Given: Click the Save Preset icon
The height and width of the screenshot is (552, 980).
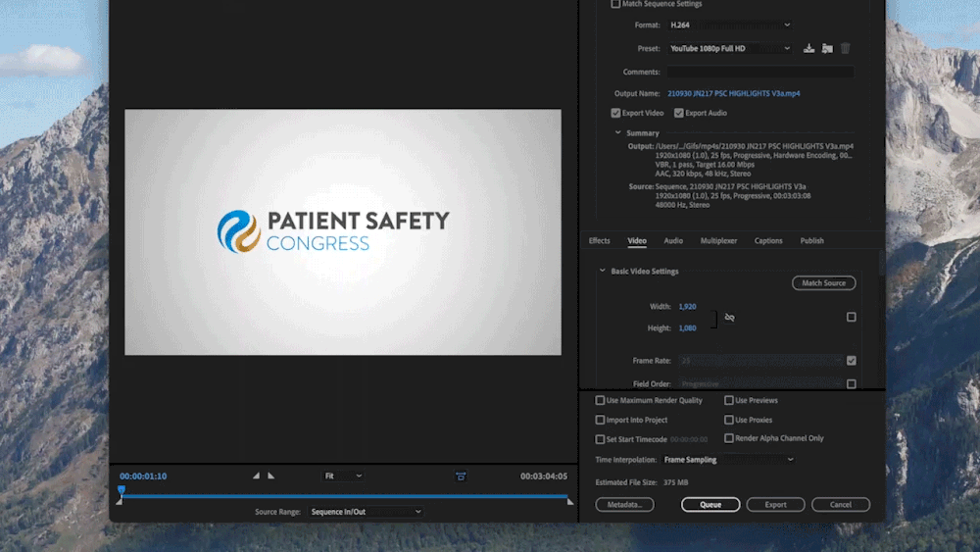Looking at the screenshot, I should coord(808,48).
